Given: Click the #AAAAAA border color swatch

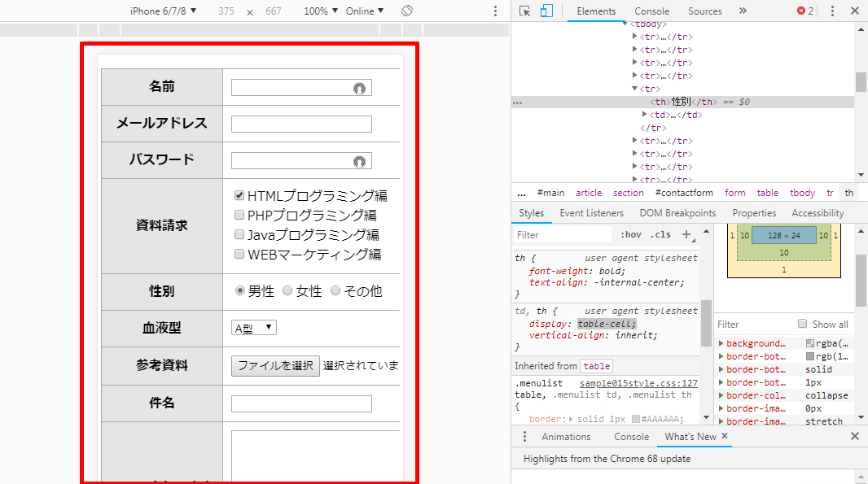Looking at the screenshot, I should coord(635,420).
